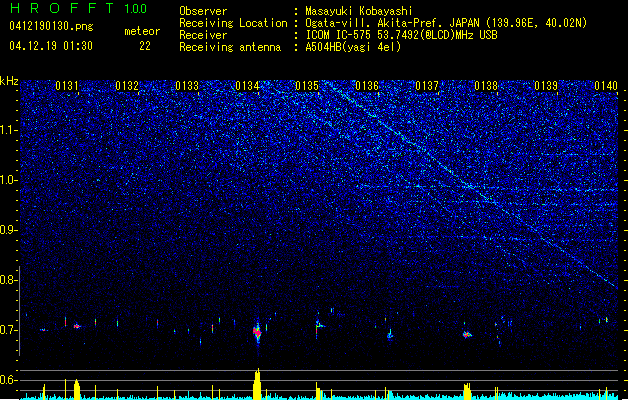Image resolution: width=629 pixels, height=400 pixels.
Task: Click time marker 0140
Action: (x=606, y=86)
